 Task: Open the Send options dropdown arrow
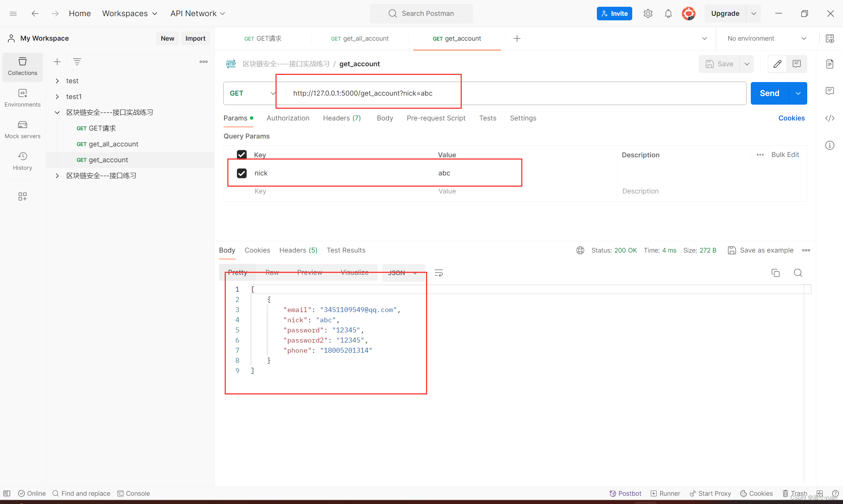pyautogui.click(x=798, y=93)
